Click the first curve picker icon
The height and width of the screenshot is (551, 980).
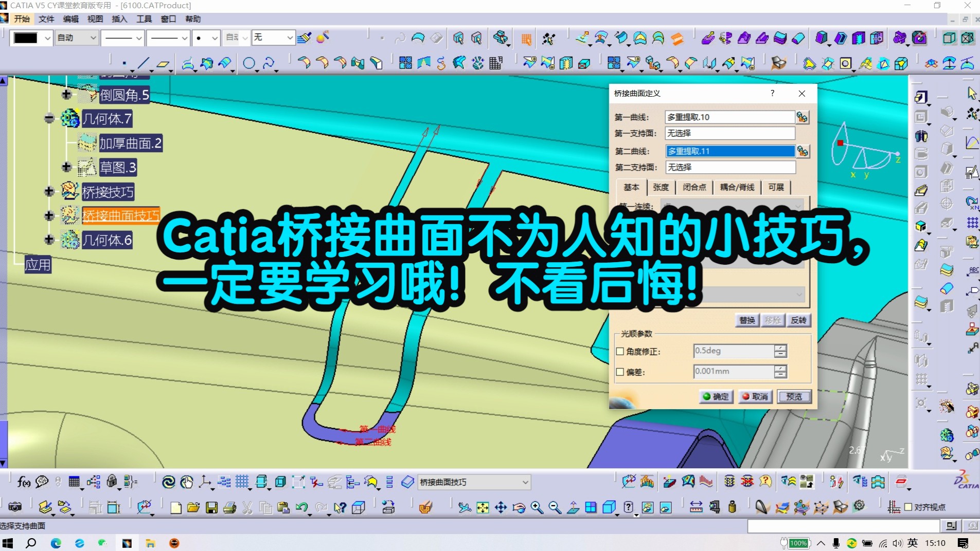[x=802, y=117]
